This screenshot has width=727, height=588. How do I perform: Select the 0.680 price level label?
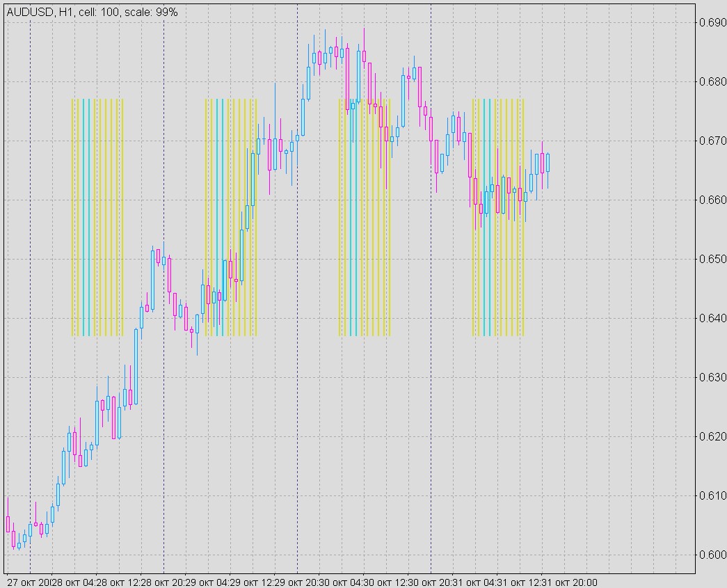coord(712,82)
